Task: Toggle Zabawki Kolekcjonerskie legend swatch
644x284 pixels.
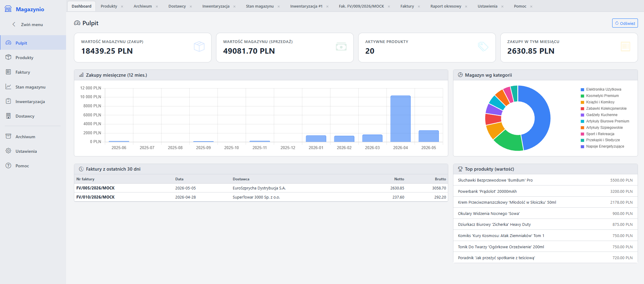Action: pyautogui.click(x=582, y=109)
